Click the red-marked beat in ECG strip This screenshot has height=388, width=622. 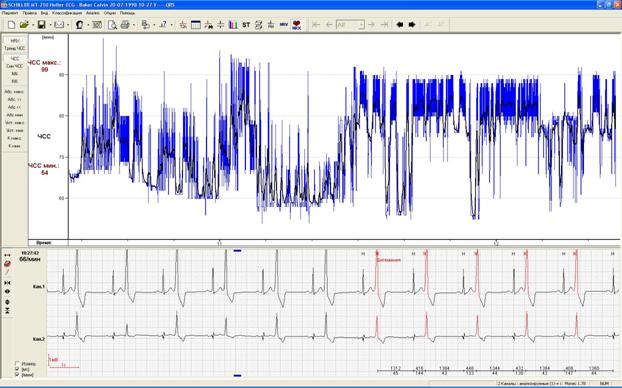pos(377,278)
